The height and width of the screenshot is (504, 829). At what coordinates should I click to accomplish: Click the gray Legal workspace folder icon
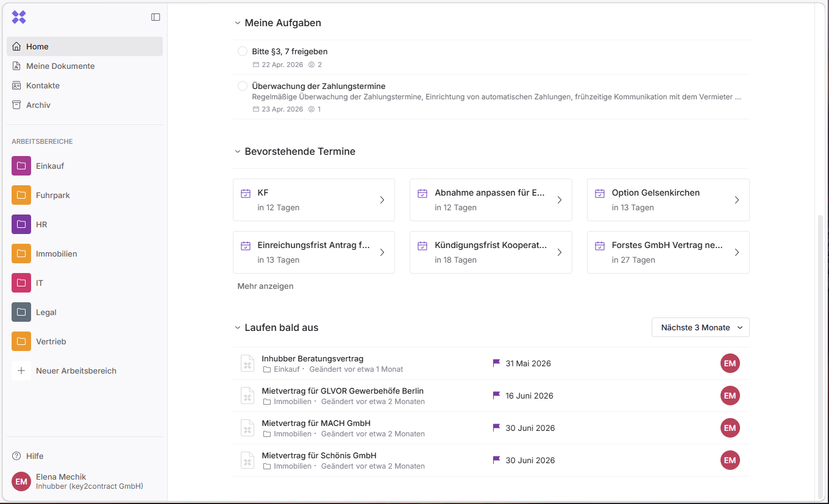point(21,312)
